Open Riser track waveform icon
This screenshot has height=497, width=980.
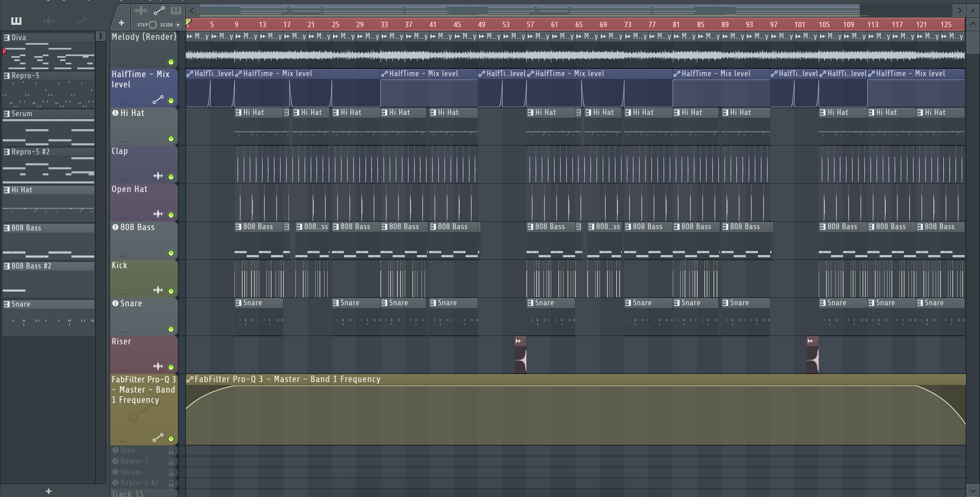click(x=158, y=366)
